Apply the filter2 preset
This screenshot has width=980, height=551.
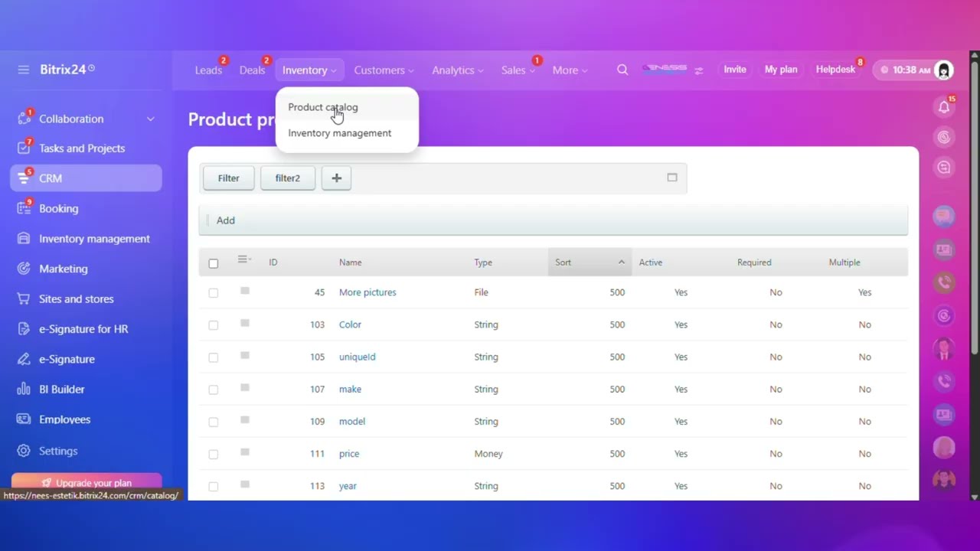(288, 178)
